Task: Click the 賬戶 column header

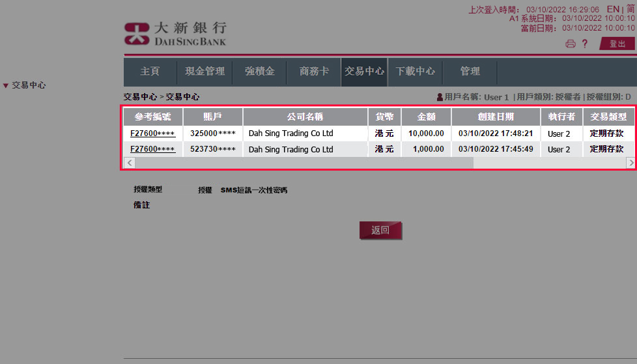Action: point(212,117)
